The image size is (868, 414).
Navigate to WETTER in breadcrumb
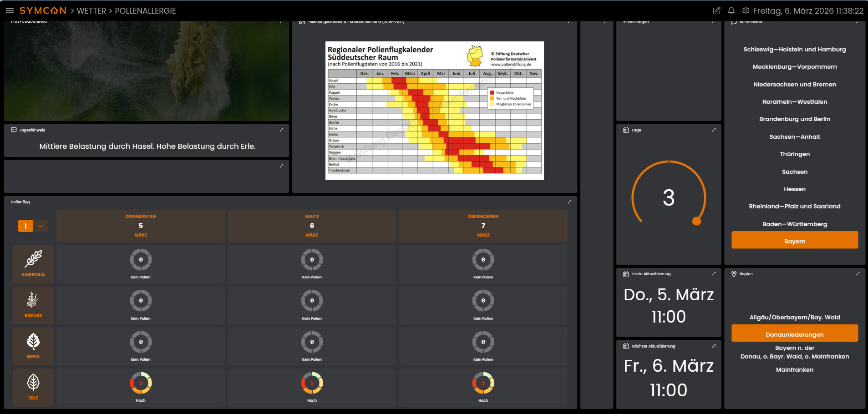[x=91, y=10]
